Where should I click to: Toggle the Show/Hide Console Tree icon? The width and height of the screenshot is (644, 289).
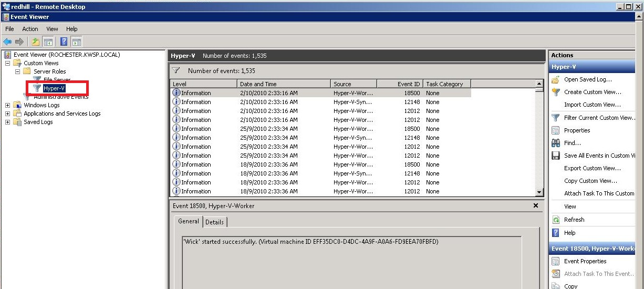(48, 42)
